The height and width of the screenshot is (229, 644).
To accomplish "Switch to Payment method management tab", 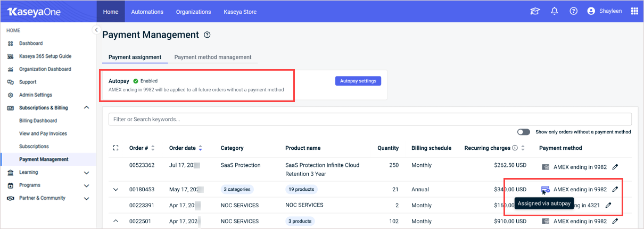I will [x=213, y=57].
